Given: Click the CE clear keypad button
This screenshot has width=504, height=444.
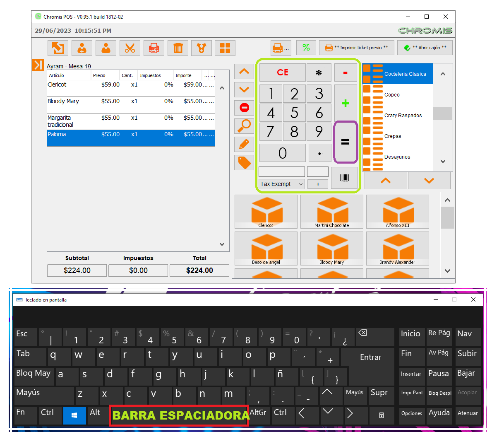Looking at the screenshot, I should [283, 72].
